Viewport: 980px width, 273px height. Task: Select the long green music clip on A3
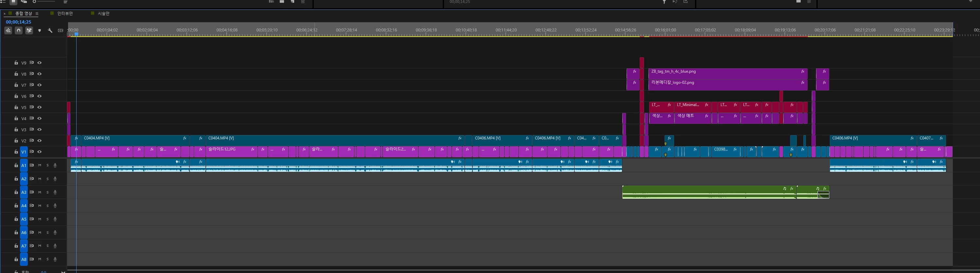coord(709,192)
